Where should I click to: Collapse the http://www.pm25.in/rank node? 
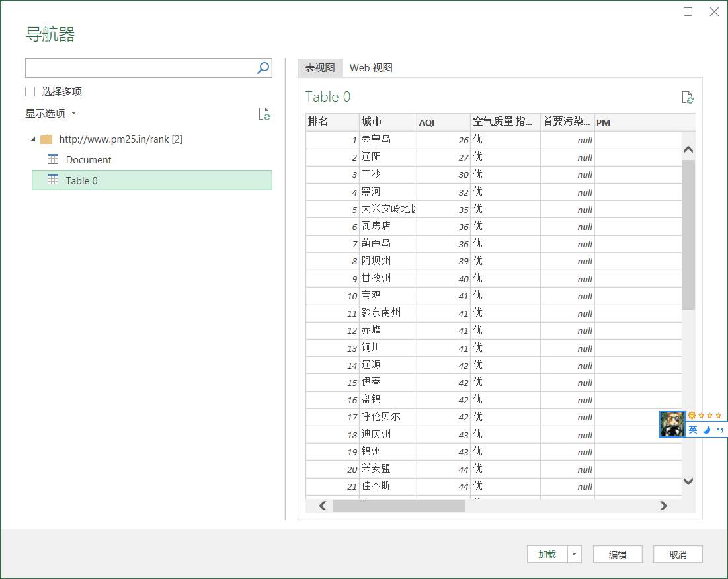(x=33, y=139)
